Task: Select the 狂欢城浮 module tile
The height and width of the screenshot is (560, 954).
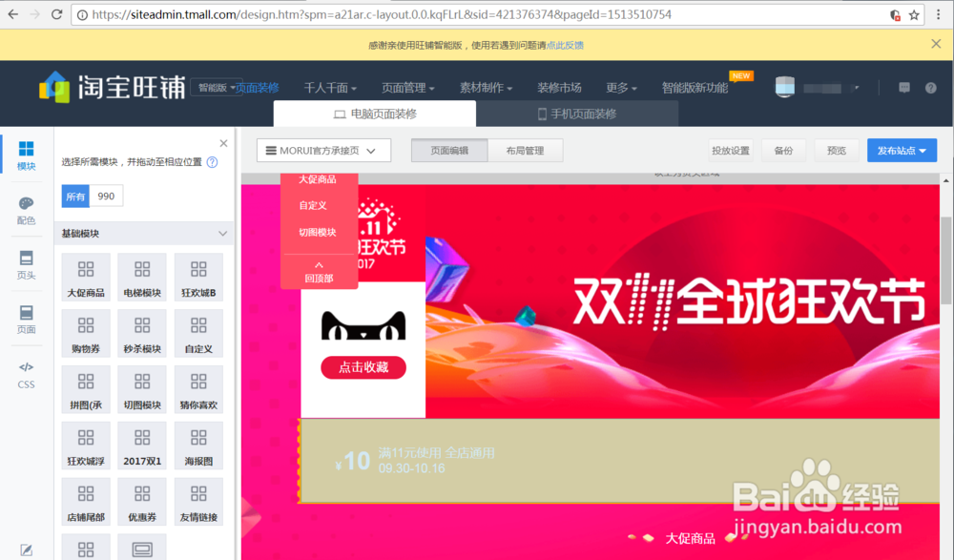Action: click(x=86, y=445)
